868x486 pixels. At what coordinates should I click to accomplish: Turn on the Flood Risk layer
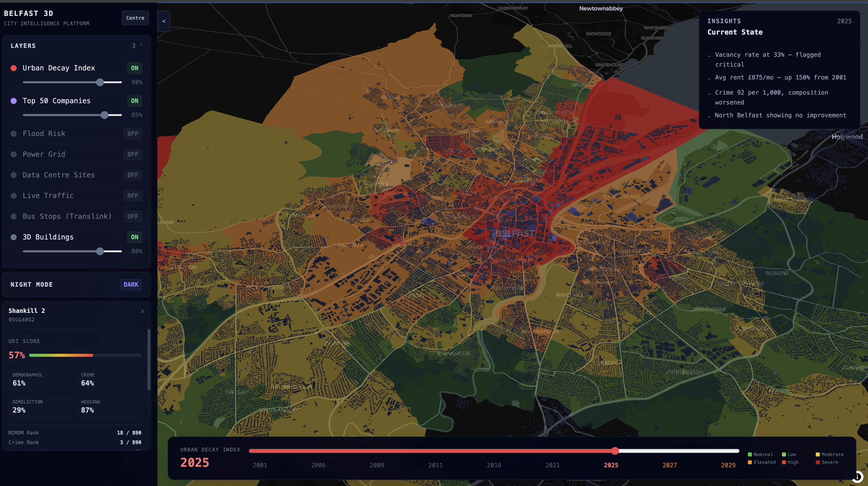(133, 134)
